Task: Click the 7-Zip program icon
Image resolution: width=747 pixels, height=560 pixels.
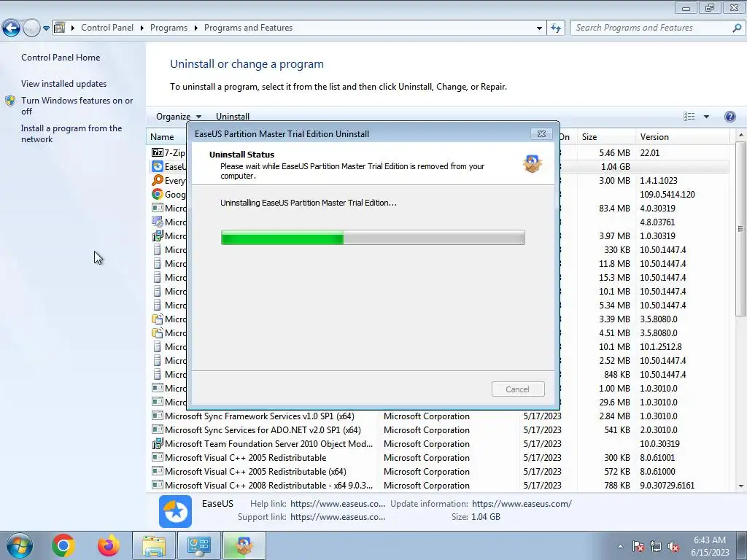Action: (x=158, y=152)
